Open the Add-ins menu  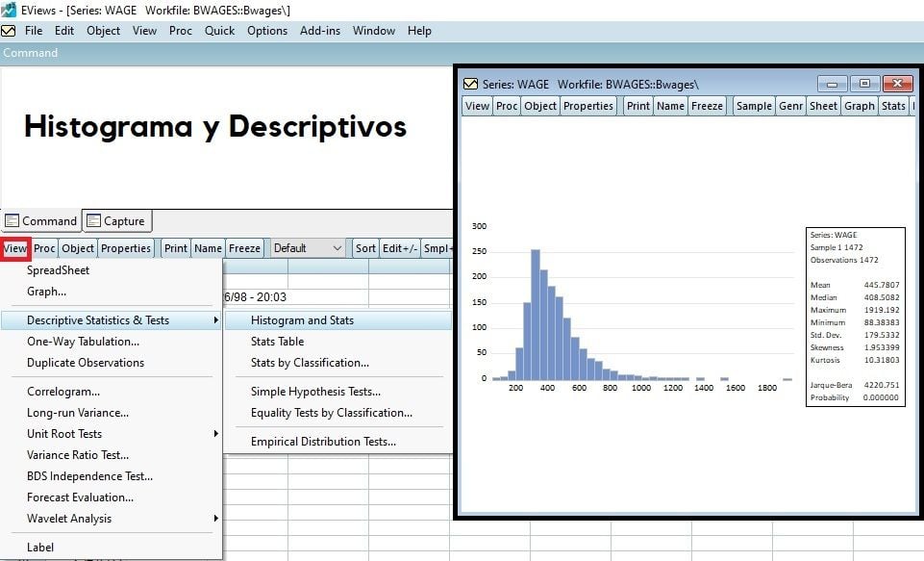pos(319,30)
